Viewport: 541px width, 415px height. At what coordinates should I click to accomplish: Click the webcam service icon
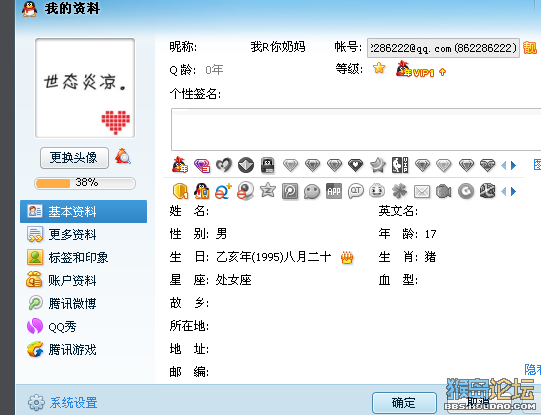pos(246,191)
